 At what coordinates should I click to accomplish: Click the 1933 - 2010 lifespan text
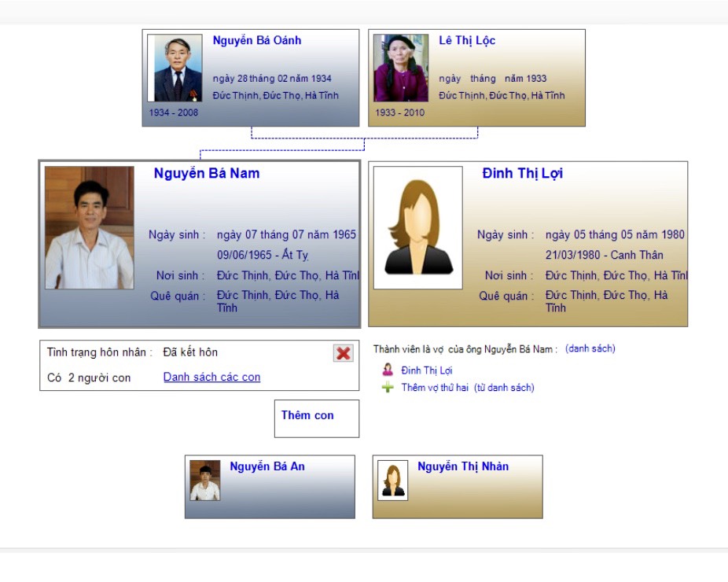tap(399, 112)
